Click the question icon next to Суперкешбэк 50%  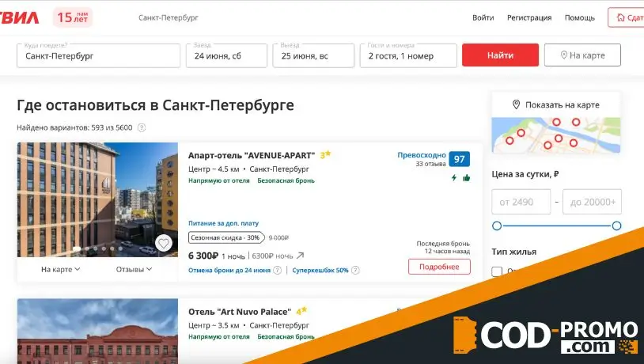[x=356, y=271]
